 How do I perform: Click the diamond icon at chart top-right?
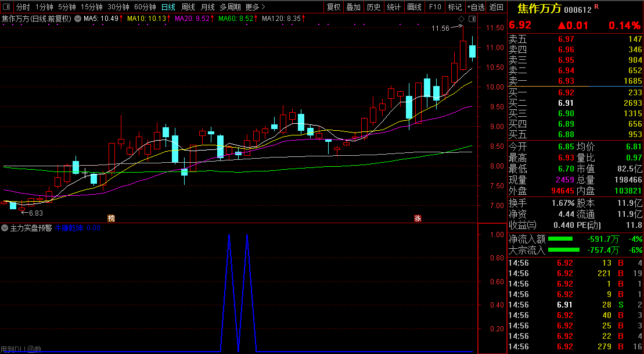pos(461,18)
